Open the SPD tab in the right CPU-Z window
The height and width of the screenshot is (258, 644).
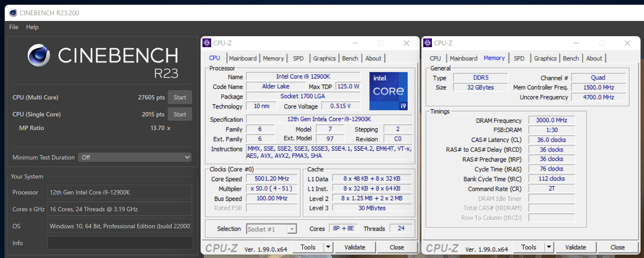click(519, 58)
